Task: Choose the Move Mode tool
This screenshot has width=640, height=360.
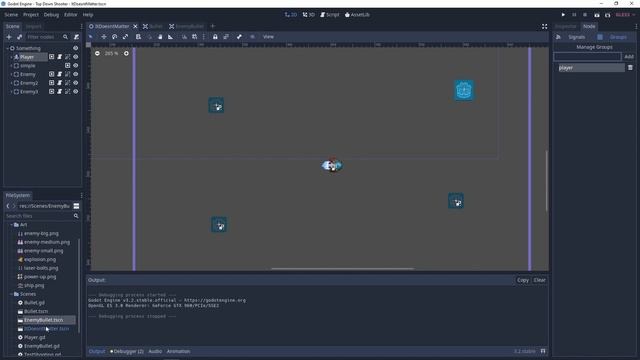Action: tap(104, 37)
